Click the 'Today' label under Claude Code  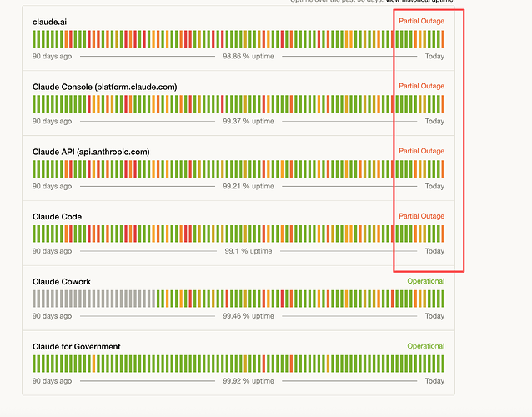[434, 251]
